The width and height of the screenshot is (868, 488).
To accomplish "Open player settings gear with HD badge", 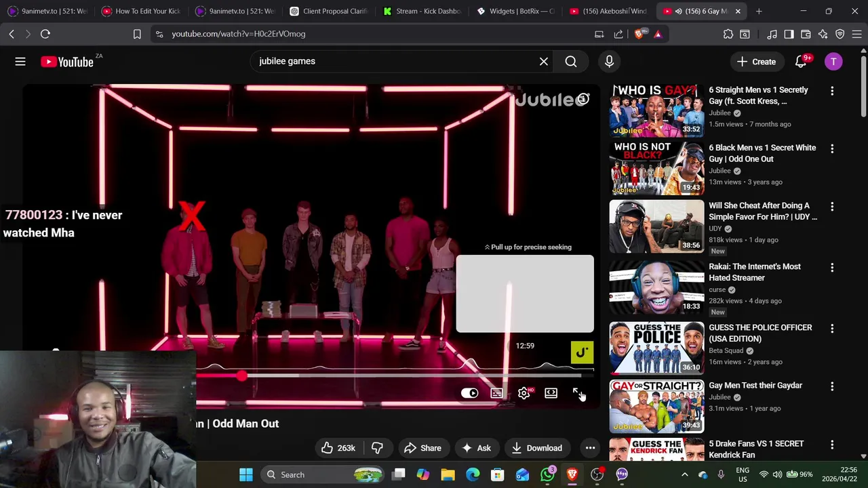I will pos(524,393).
